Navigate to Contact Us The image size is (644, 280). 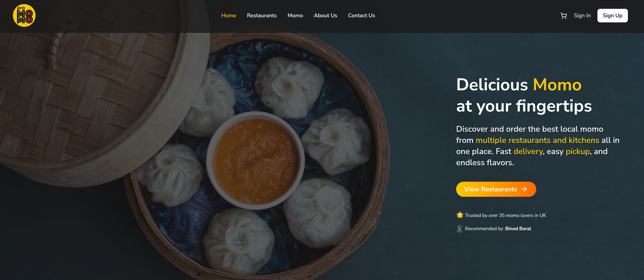point(361,16)
